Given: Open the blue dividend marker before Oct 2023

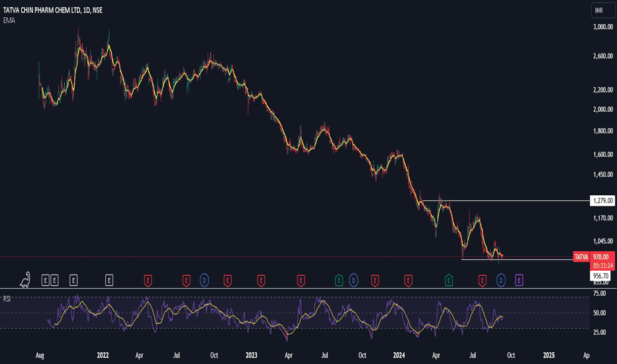Looking at the screenshot, I should (x=354, y=280).
